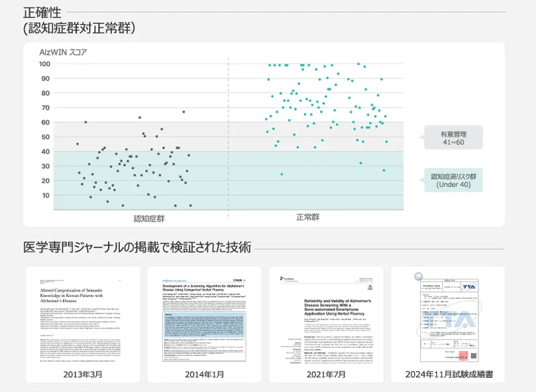The image size is (536, 392).
Task: Select the 正常群 axis label
Action: coord(310,218)
